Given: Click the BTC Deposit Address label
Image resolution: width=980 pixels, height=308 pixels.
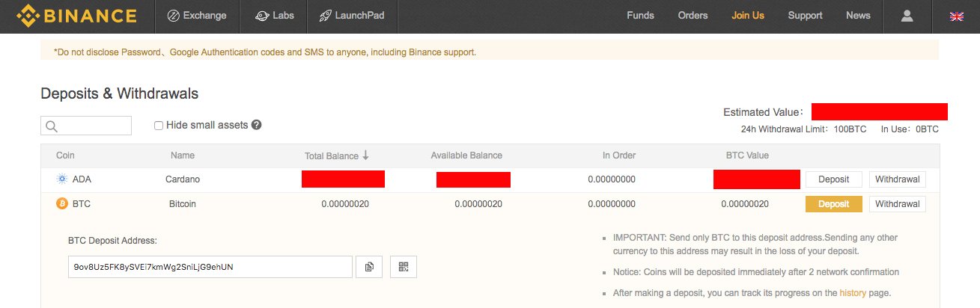Looking at the screenshot, I should click(x=112, y=240).
